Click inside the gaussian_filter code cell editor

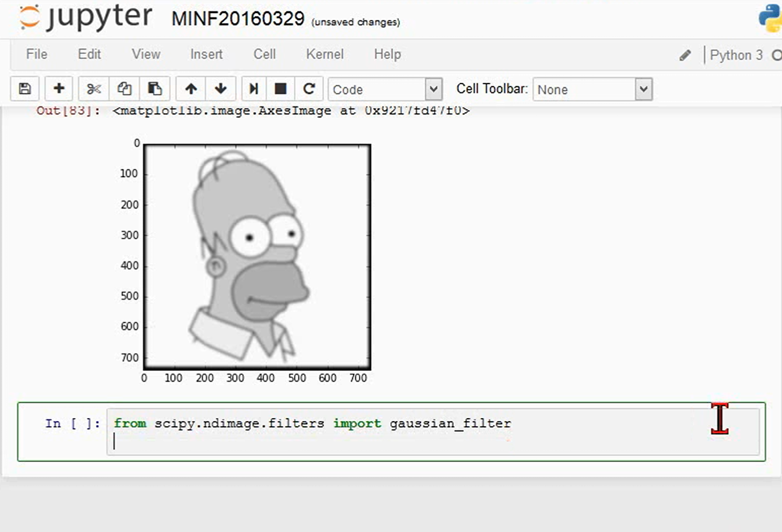point(433,432)
